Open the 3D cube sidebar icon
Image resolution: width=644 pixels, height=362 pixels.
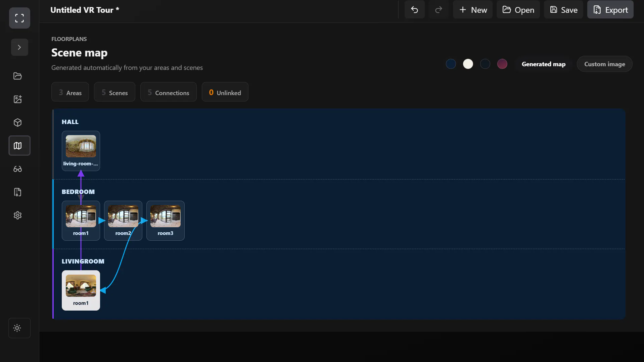[x=18, y=122]
